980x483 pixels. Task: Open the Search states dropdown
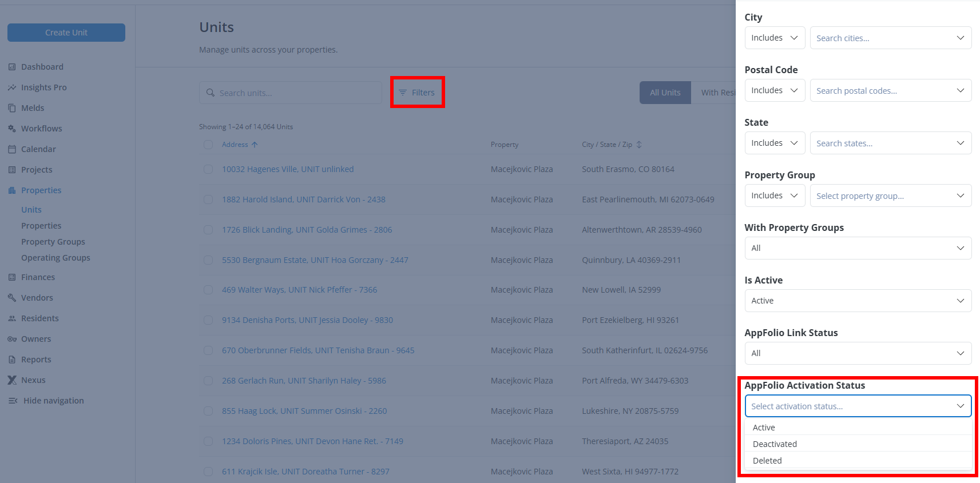(891, 143)
